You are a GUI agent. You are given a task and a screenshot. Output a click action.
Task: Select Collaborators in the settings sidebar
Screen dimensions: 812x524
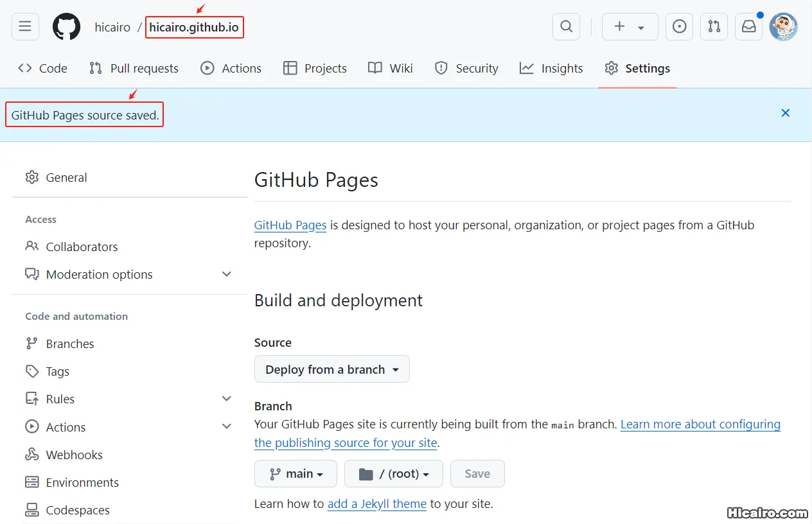point(82,246)
